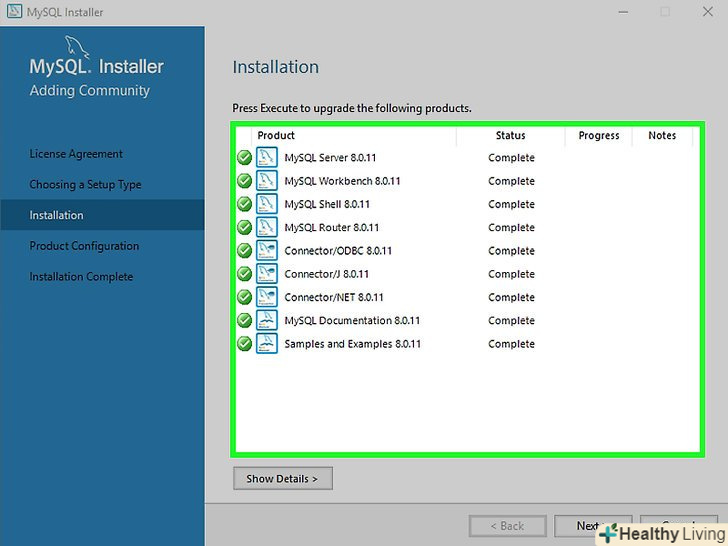728x546 pixels.
Task: Click the Connector/NET 8.0.11 product icon
Action: [x=267, y=297]
